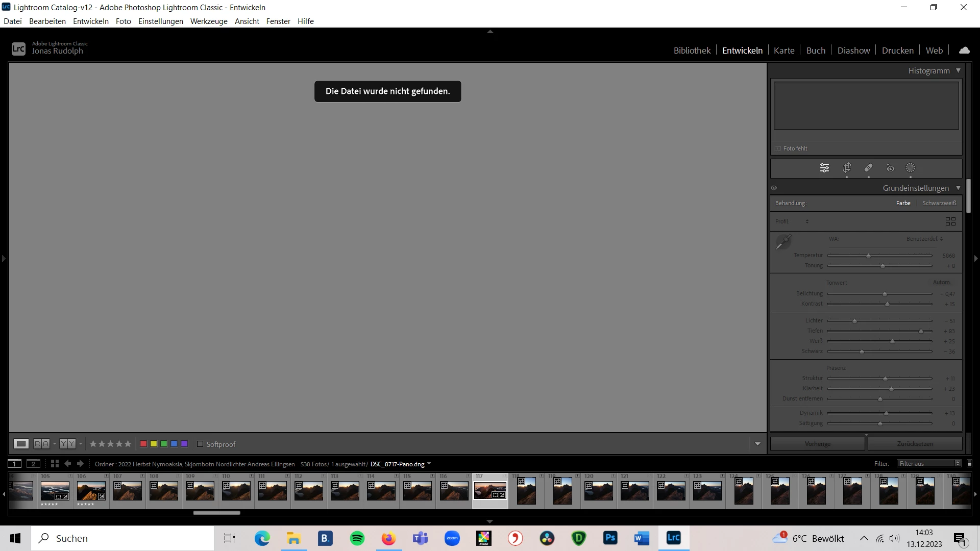Open the profile browser grid icon
Image resolution: width=980 pixels, height=551 pixels.
tap(950, 221)
